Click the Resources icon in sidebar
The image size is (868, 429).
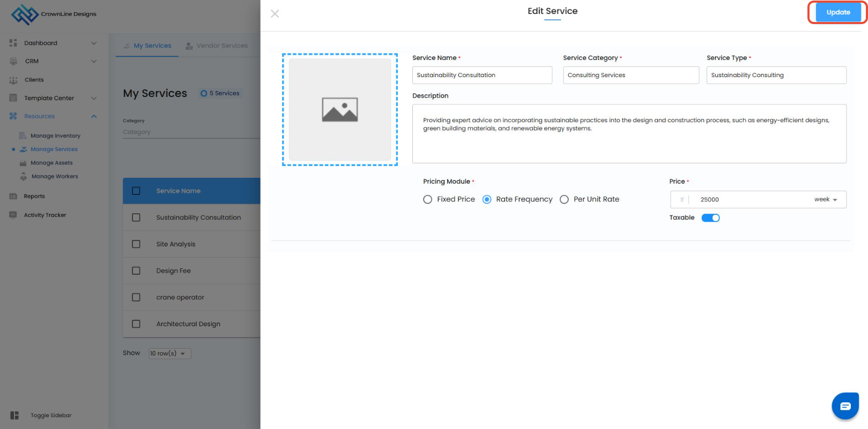13,116
